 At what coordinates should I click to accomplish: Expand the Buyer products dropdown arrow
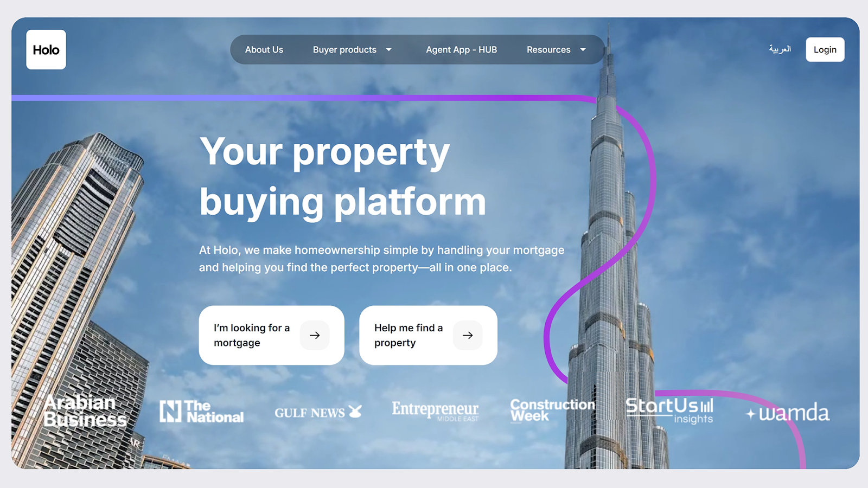point(388,49)
